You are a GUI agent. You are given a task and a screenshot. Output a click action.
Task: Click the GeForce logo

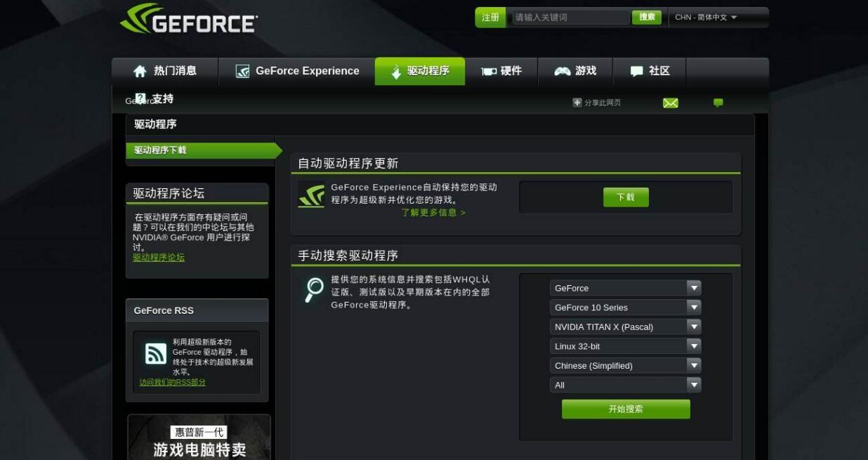[x=188, y=20]
